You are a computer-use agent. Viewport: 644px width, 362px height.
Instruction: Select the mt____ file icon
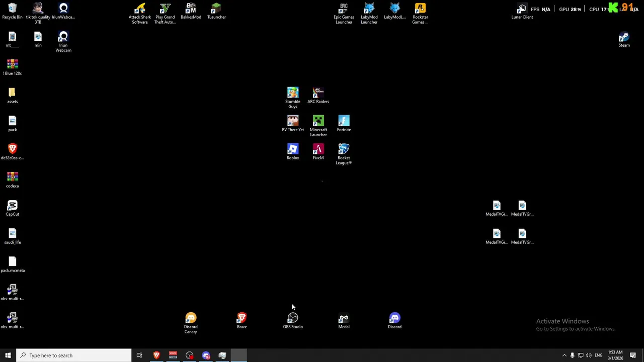point(12,39)
